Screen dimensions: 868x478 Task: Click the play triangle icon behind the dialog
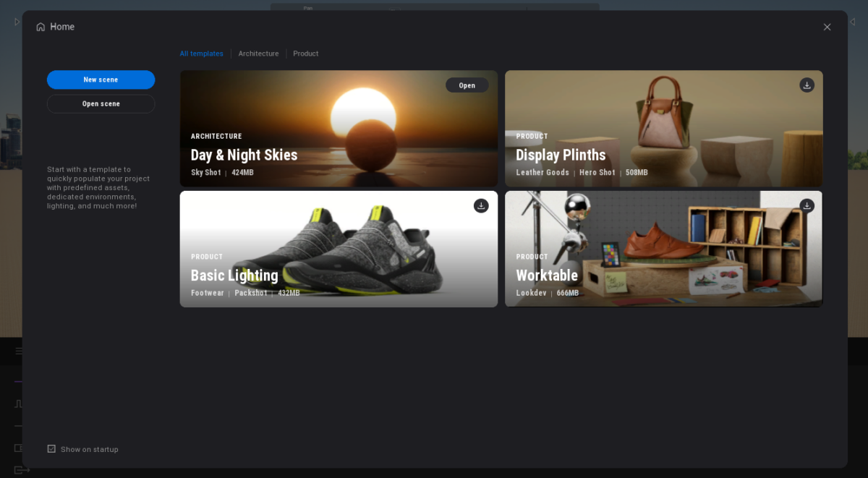[x=17, y=22]
